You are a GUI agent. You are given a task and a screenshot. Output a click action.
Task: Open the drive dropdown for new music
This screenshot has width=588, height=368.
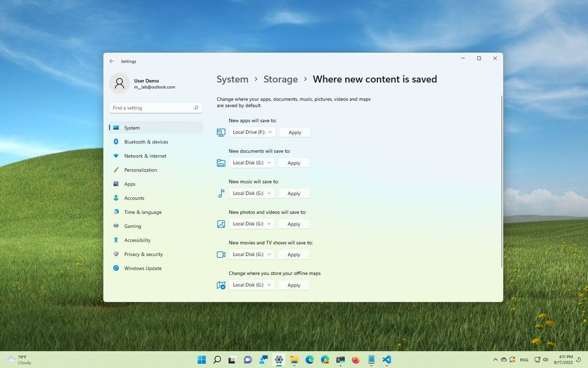coord(251,193)
